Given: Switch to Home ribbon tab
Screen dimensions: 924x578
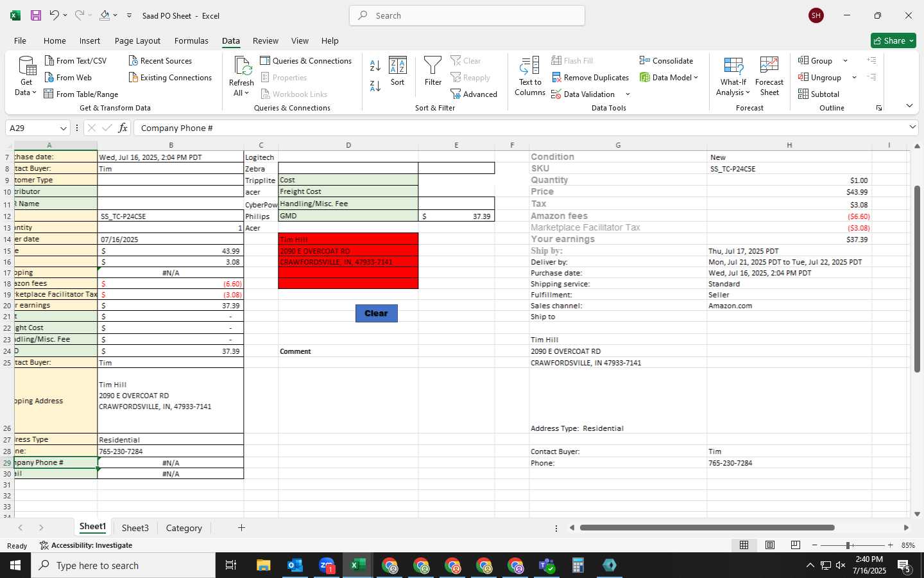Looking at the screenshot, I should click(x=55, y=40).
